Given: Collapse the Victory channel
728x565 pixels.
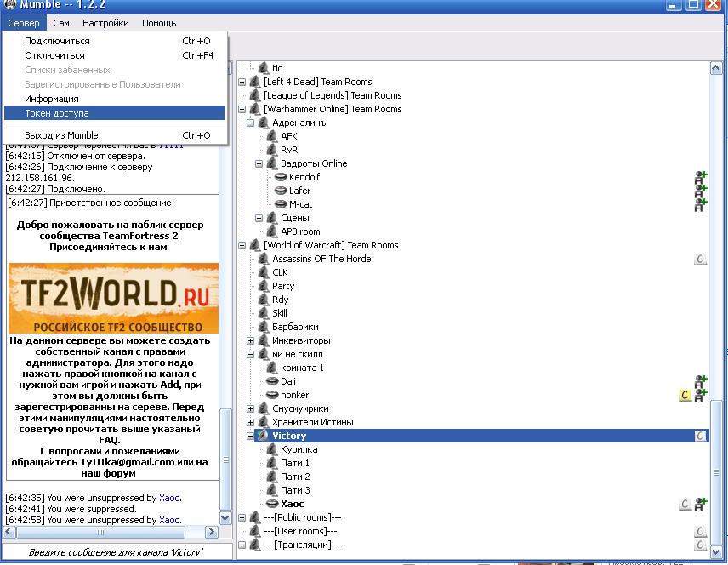Looking at the screenshot, I should pyautogui.click(x=251, y=437).
